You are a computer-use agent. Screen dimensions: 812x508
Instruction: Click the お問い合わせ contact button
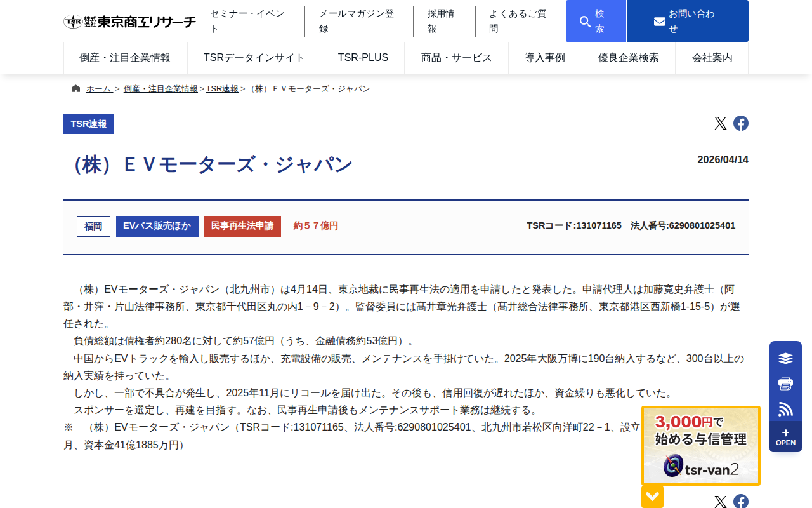click(x=688, y=21)
